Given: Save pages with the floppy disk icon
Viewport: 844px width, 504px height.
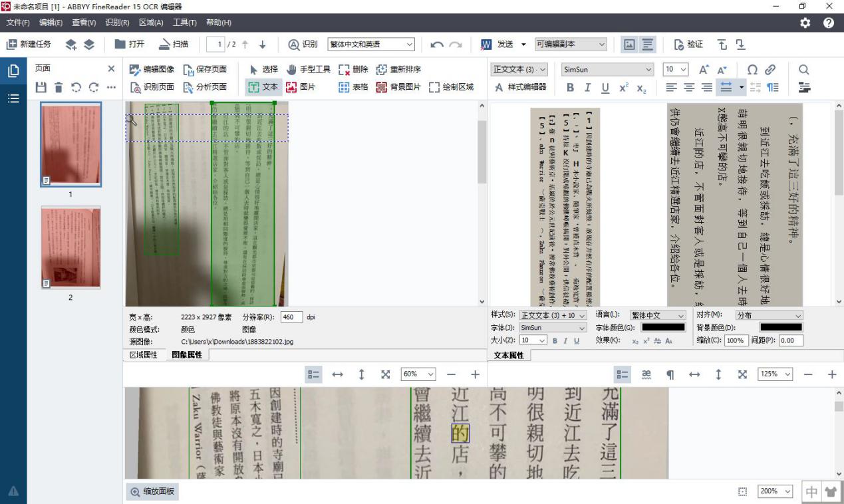Looking at the screenshot, I should [41, 87].
